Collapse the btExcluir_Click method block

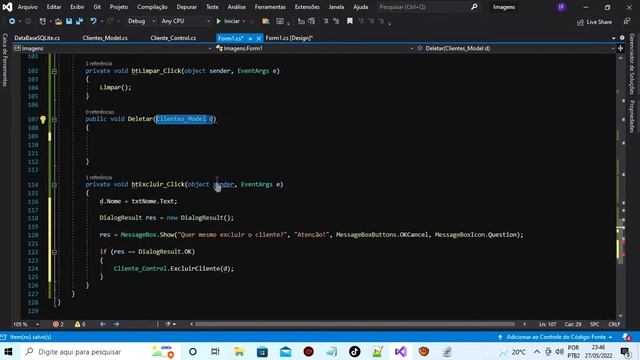tap(54, 185)
